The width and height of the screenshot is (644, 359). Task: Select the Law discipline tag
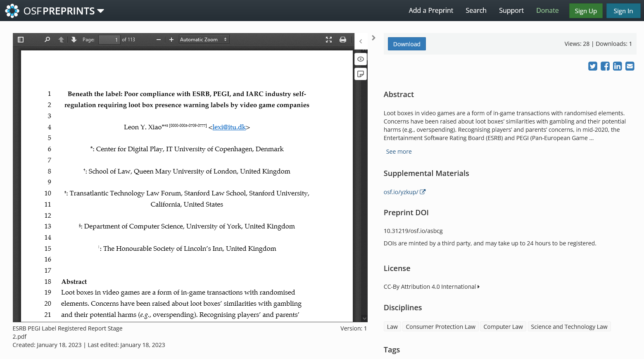pos(392,327)
